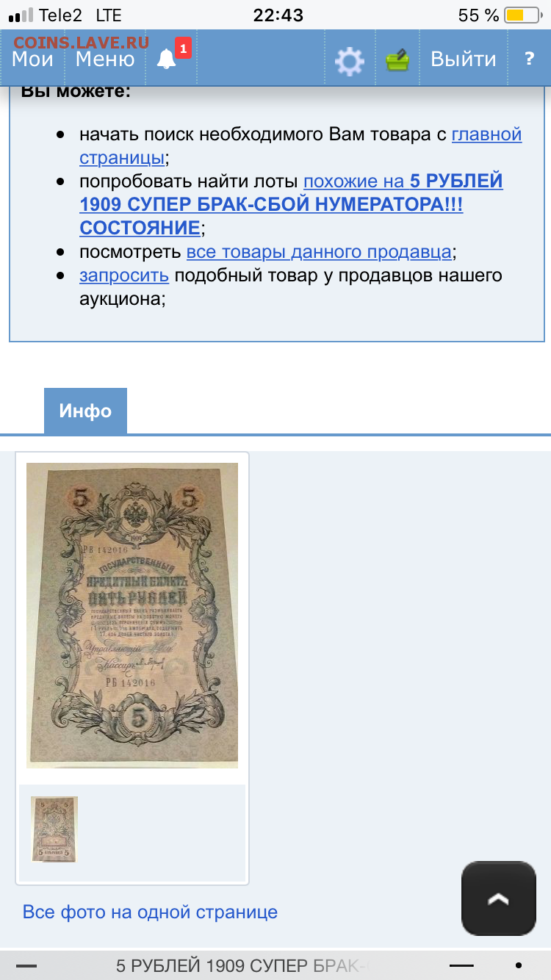Select the Инфо tab
Image resolution: width=551 pixels, height=980 pixels.
(85, 411)
